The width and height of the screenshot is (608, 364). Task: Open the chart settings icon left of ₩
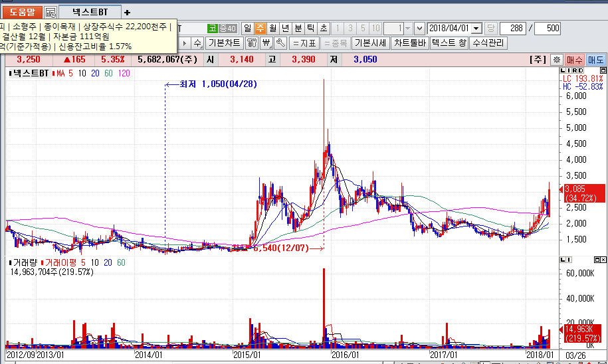click(252, 43)
